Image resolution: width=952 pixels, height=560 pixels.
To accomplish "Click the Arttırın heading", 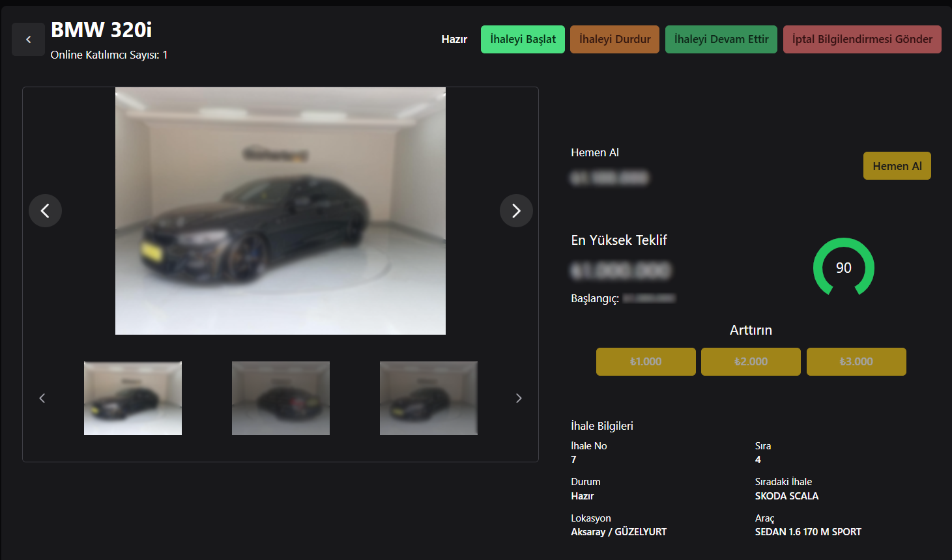I will click(x=751, y=330).
